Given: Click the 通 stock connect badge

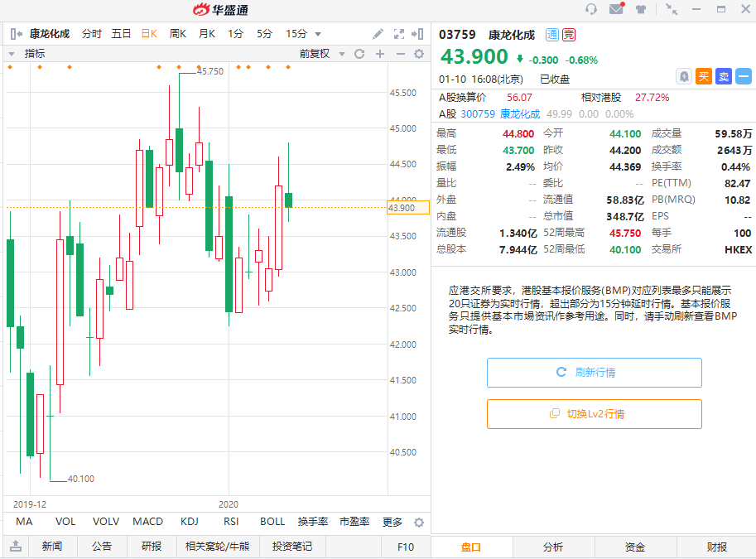Looking at the screenshot, I should (x=552, y=35).
